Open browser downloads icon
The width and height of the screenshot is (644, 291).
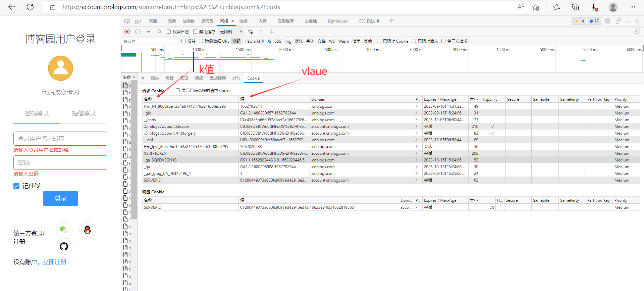(594, 7)
